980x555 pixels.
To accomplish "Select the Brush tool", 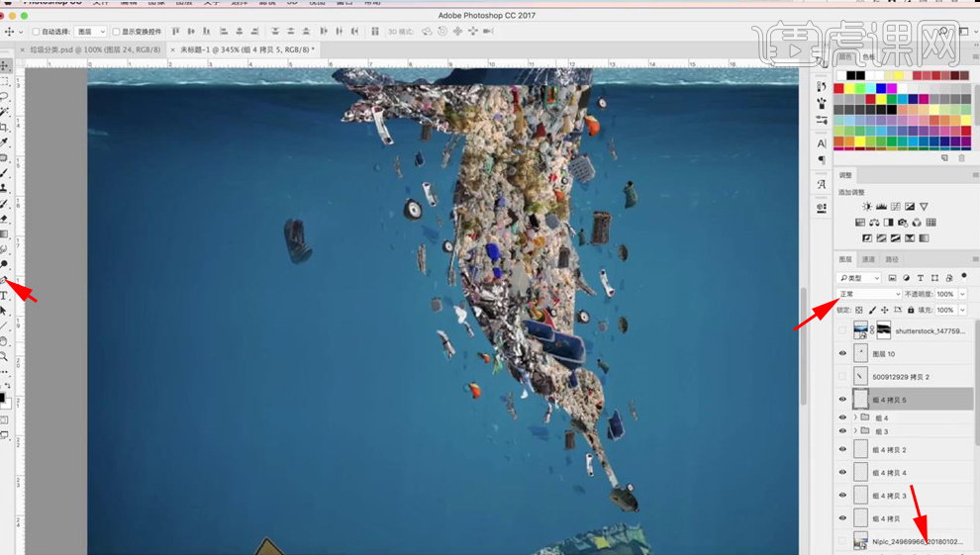I will tap(4, 173).
